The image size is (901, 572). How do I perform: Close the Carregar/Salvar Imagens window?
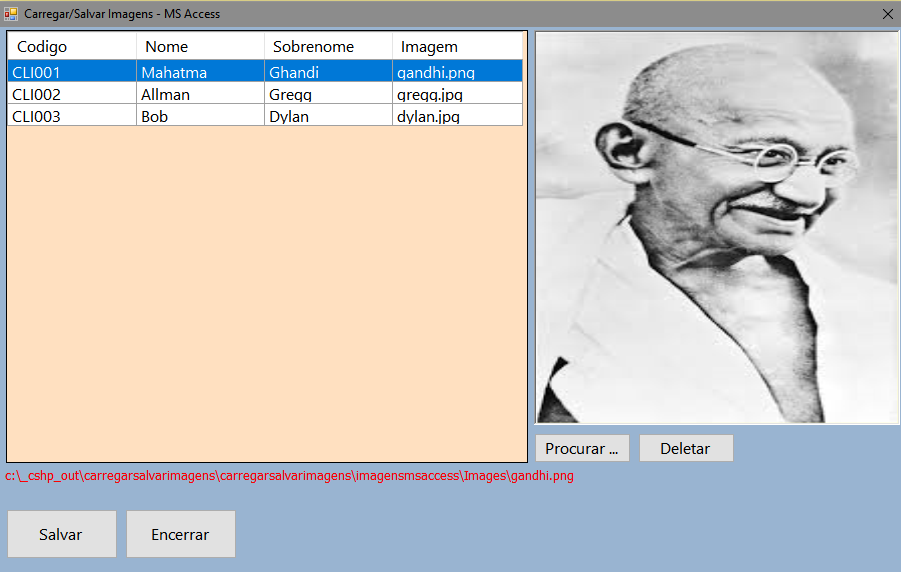pyautogui.click(x=887, y=14)
